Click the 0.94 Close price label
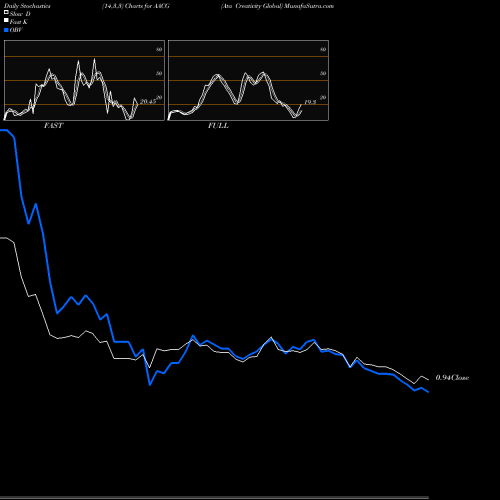Image resolution: width=500 pixels, height=500 pixels. pyautogui.click(x=452, y=378)
